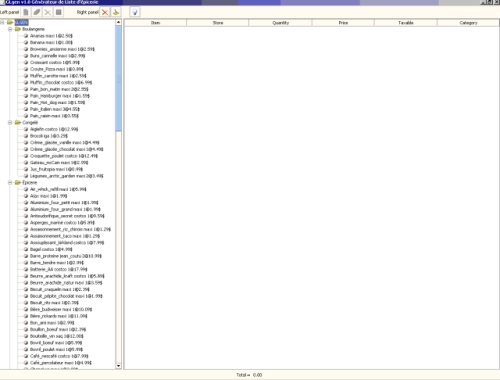Select Brocoli iga item
Image resolution: width=500 pixels, height=380 pixels.
(x=49, y=136)
